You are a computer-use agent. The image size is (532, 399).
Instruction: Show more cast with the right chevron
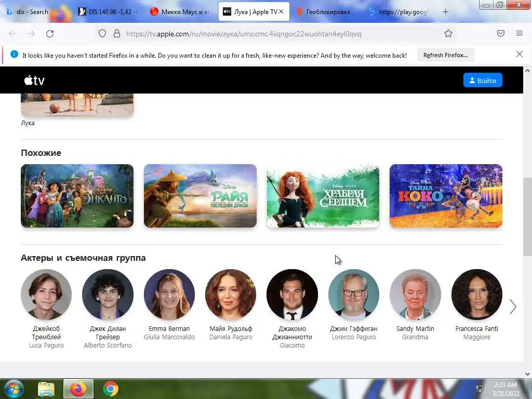[513, 307]
